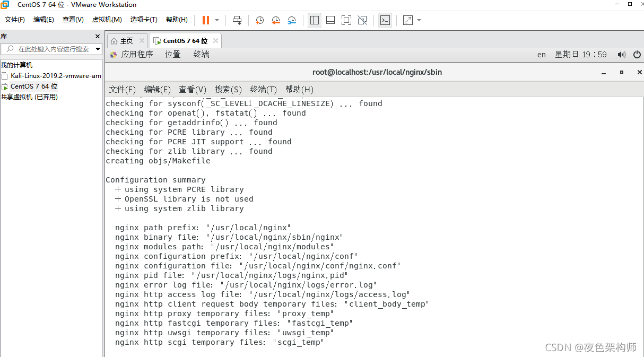Image resolution: width=644 pixels, height=357 pixels.
Task: Close the 主页 tab
Action: click(x=142, y=41)
